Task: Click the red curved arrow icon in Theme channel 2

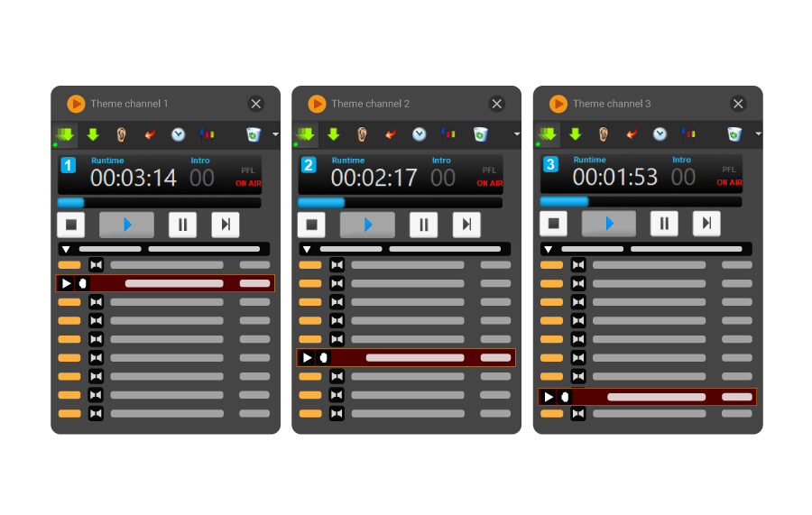Action: [391, 134]
